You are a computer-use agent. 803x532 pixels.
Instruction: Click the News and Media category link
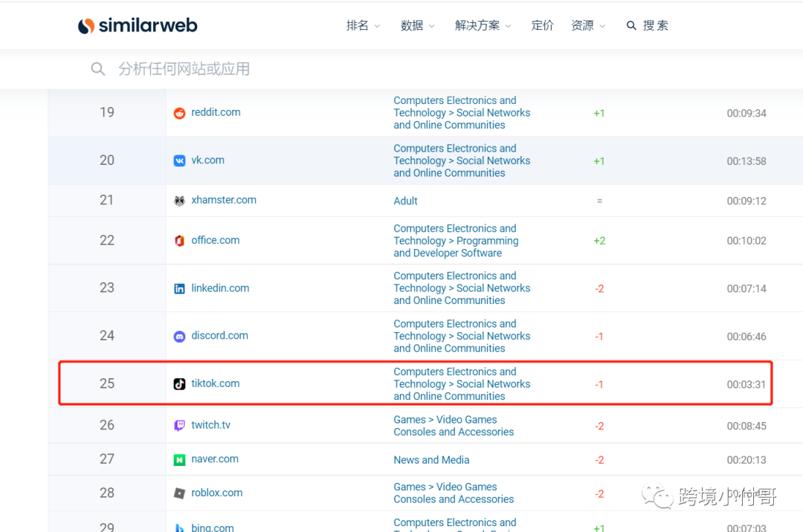[431, 460]
